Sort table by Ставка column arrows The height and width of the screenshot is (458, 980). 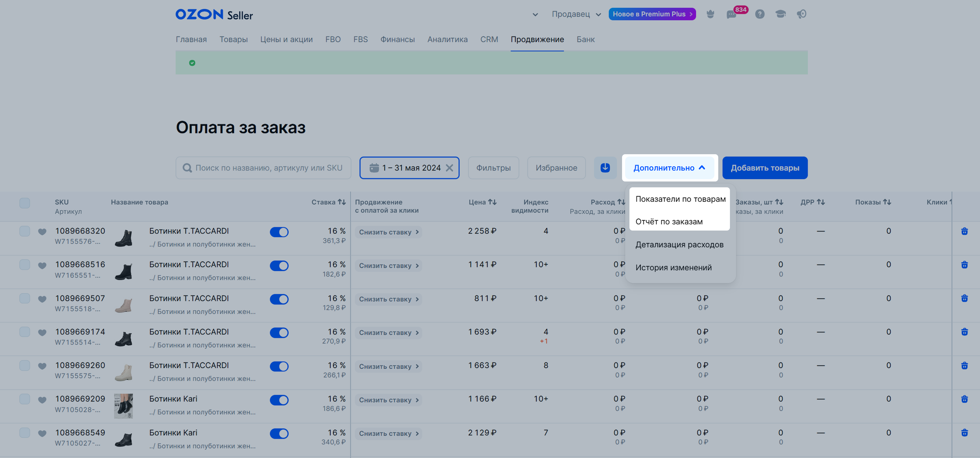pos(342,202)
